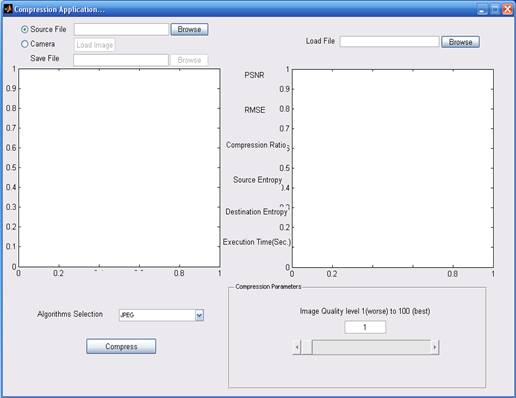Click the MATLAB icon in title bar

(x=8, y=9)
